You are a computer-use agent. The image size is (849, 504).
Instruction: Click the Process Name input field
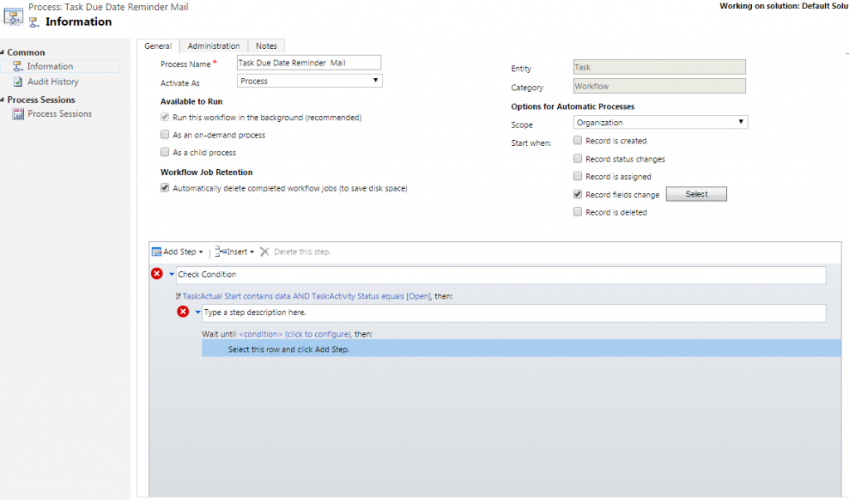[x=308, y=63]
